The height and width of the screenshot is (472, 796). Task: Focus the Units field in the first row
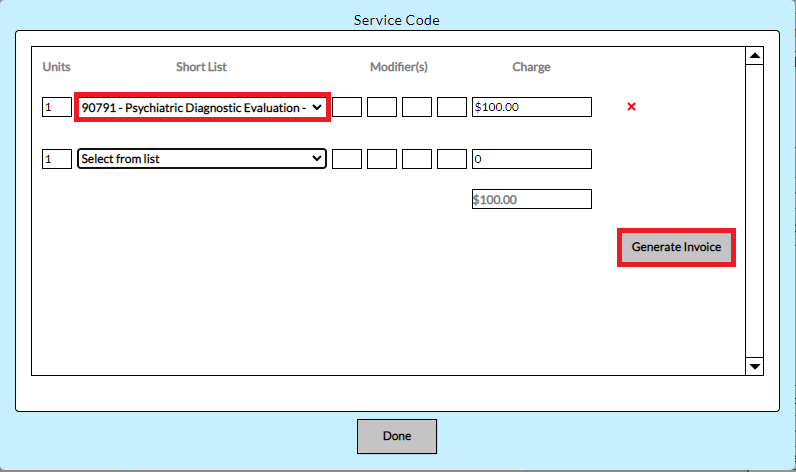tap(57, 107)
